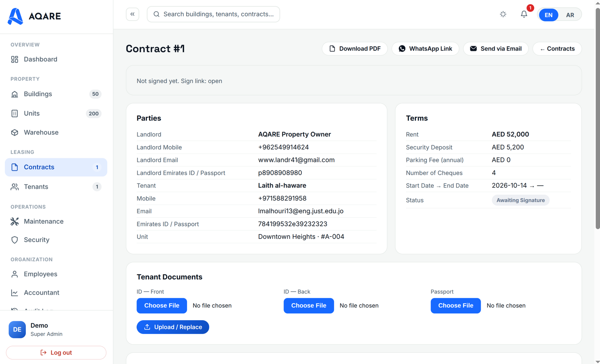Click the Units icon in the sidebar
Viewport: 600px width, 364px height.
[15, 114]
